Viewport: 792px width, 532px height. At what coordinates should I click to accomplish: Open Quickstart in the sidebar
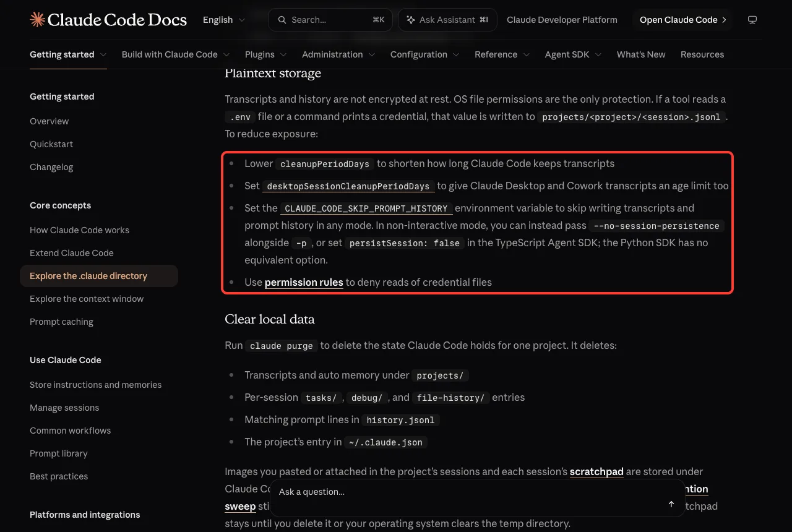(x=51, y=144)
